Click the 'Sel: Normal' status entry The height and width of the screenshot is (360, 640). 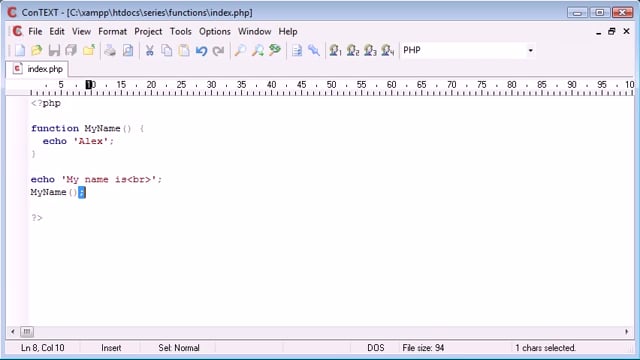coord(179,348)
